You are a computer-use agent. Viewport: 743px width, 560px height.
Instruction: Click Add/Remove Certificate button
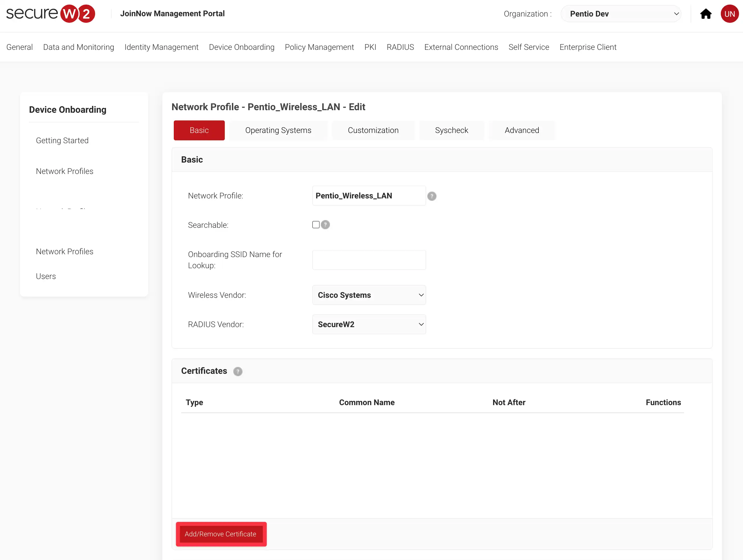pyautogui.click(x=221, y=534)
